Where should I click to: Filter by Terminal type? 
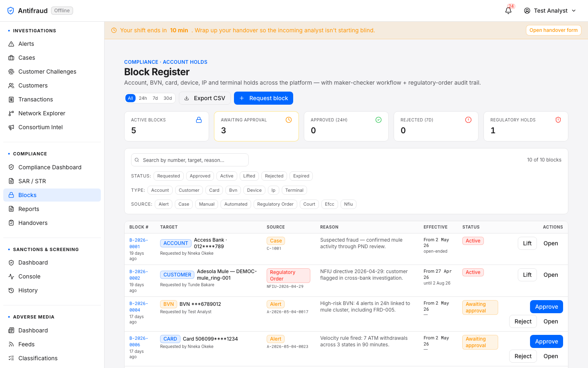294,190
